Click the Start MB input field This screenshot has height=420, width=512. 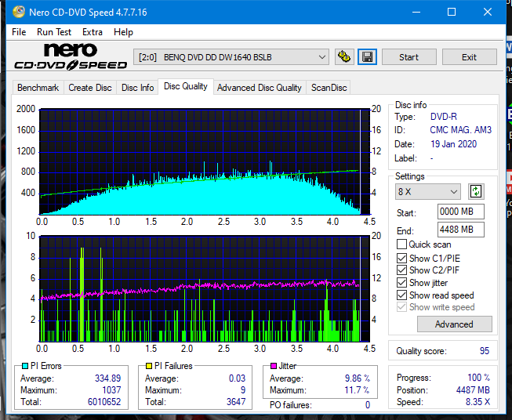tap(460, 212)
